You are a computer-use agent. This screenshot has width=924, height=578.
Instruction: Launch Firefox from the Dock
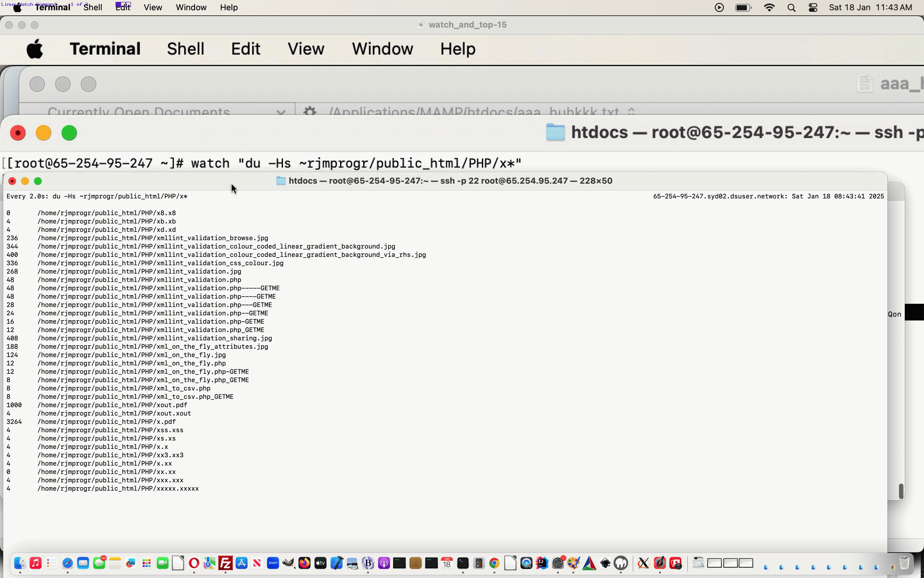(304, 563)
